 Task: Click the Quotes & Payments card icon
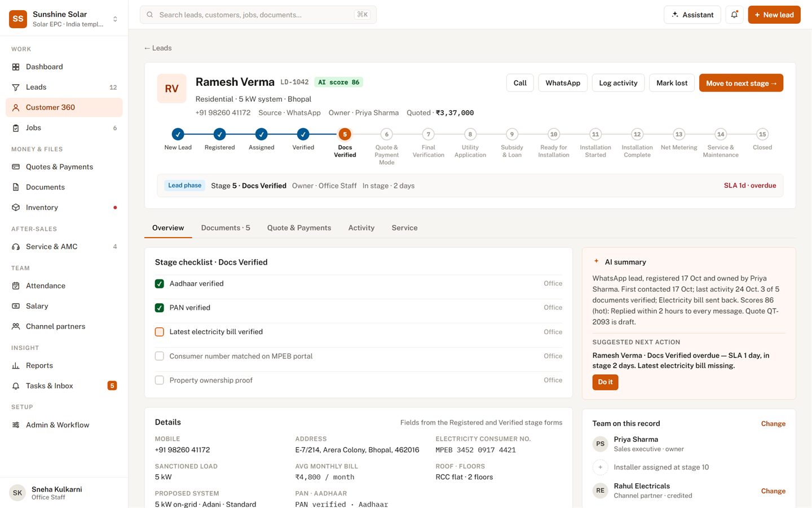[x=16, y=167]
